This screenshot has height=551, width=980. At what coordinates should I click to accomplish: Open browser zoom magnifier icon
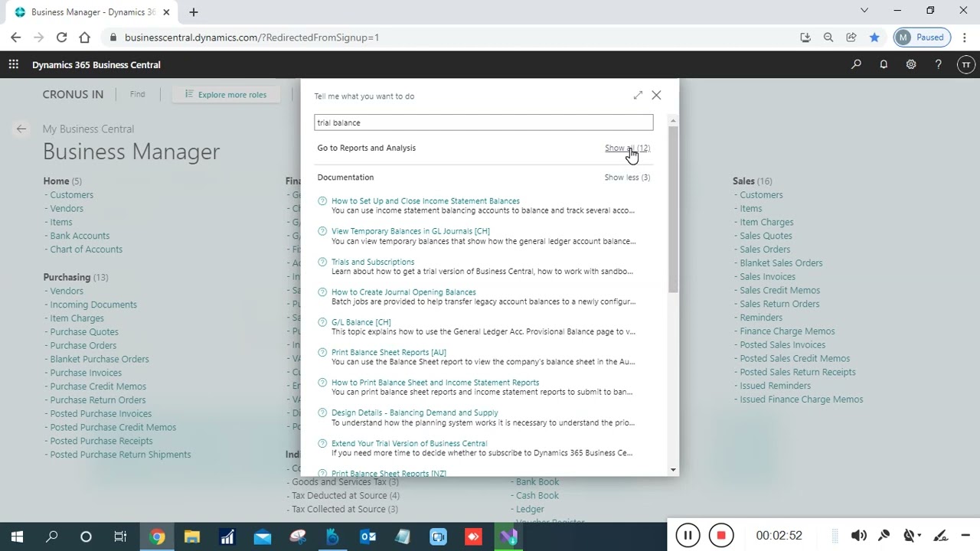[x=828, y=37]
